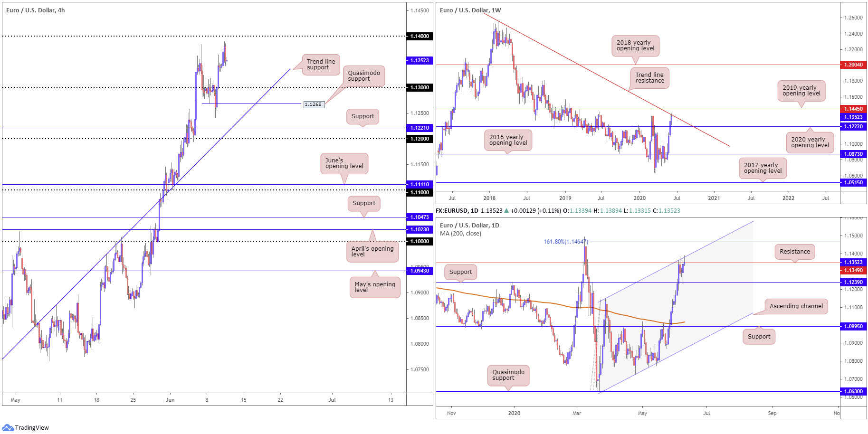Click the April's opening level callout
868x434 pixels.
click(372, 252)
